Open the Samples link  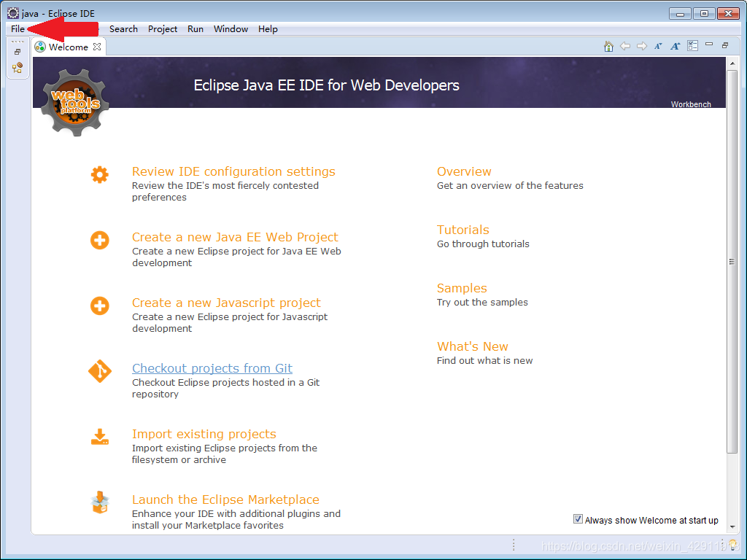coord(462,288)
